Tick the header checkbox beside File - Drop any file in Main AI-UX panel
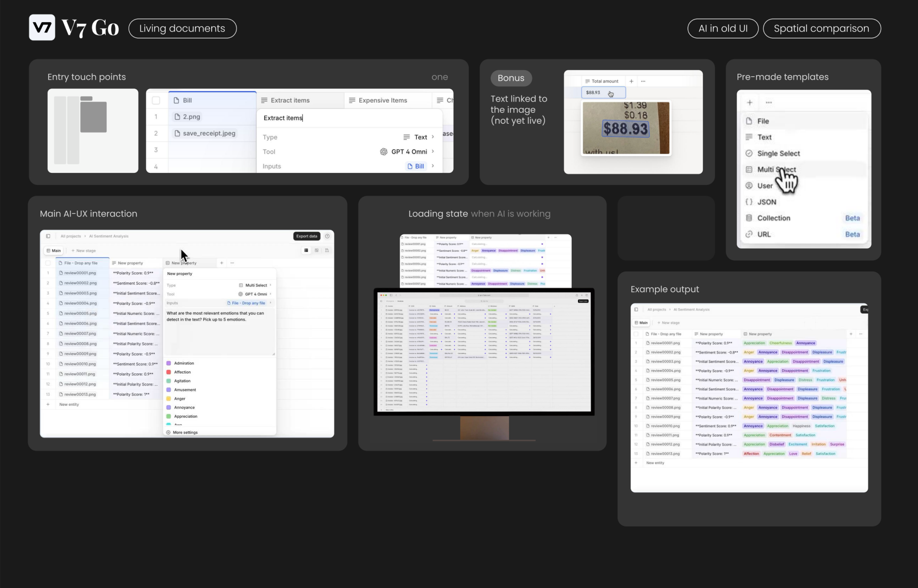 [x=48, y=263]
